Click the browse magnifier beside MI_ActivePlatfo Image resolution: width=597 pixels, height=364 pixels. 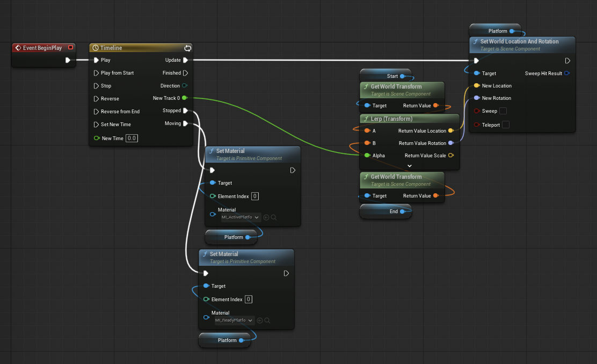coord(273,217)
